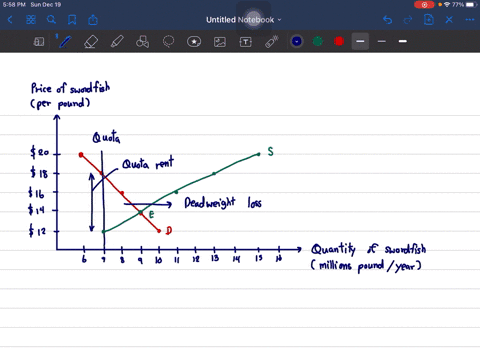Close editing mode with the X icon

449,20
